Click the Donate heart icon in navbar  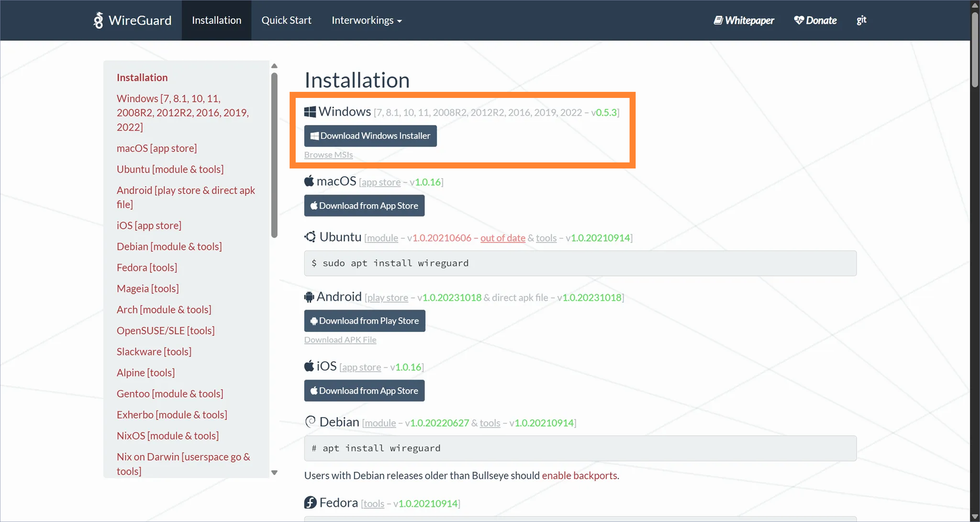799,20
